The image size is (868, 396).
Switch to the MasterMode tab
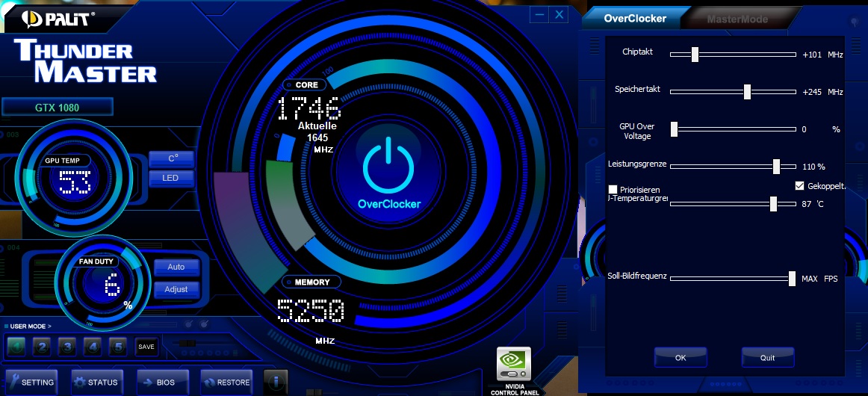737,19
